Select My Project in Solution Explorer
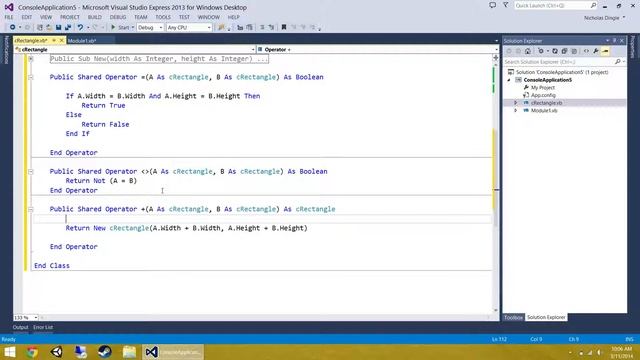The width and height of the screenshot is (640, 360). (x=542, y=87)
